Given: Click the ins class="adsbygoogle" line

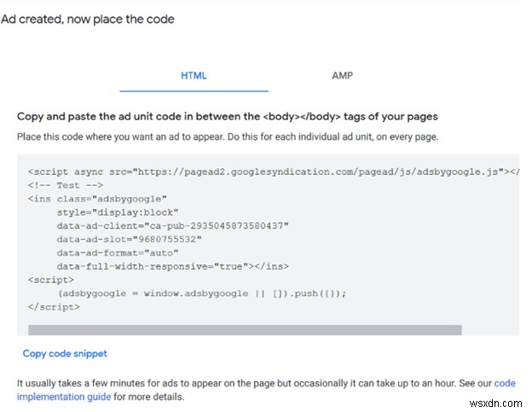Looking at the screenshot, I should tap(97, 199).
